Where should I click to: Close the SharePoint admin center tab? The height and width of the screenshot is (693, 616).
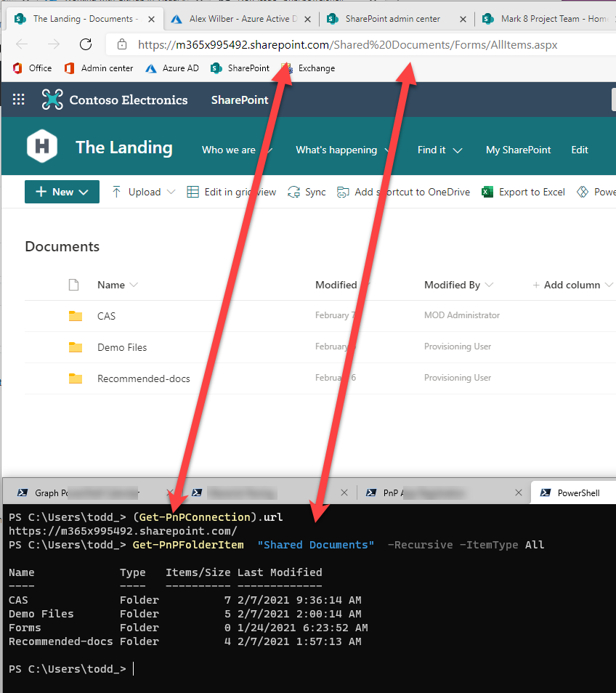463,19
